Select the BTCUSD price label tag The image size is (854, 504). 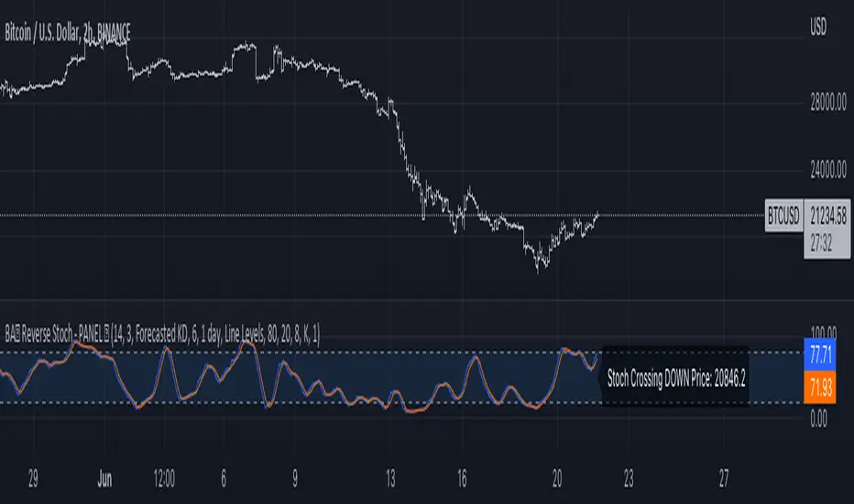pos(783,216)
